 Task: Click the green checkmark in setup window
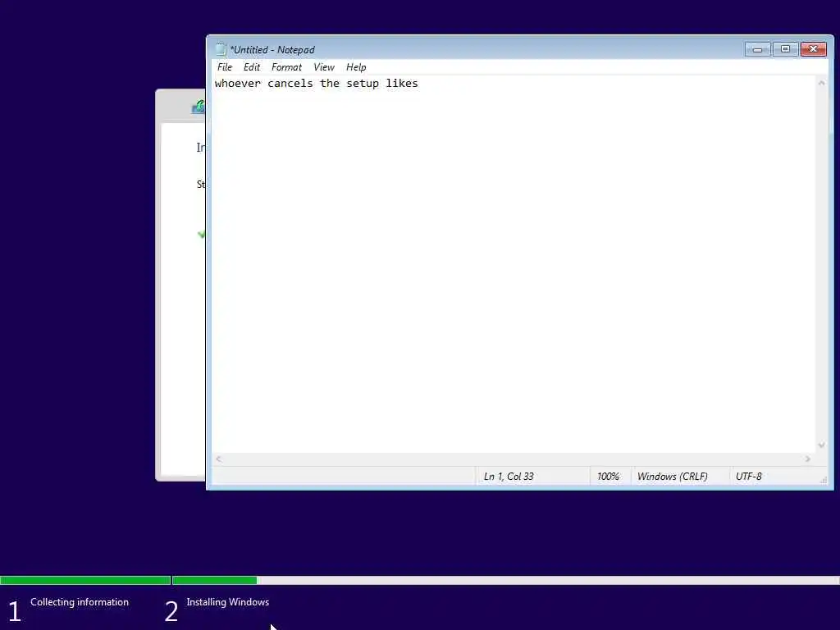pyautogui.click(x=202, y=234)
